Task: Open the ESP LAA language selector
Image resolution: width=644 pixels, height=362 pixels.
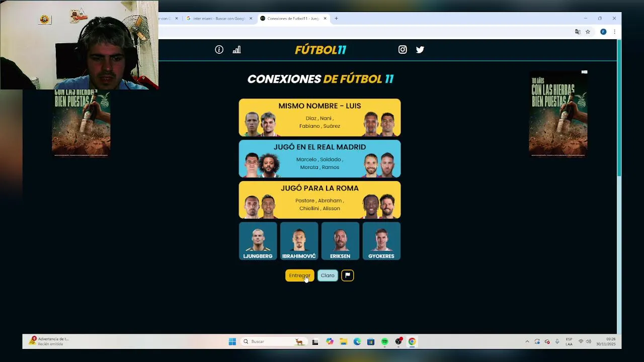Action: (x=569, y=341)
